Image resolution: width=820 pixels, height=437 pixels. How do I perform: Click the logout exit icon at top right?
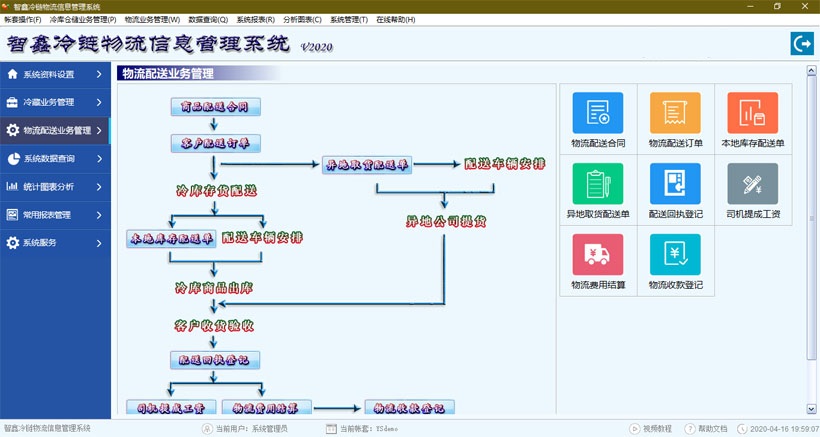[x=802, y=43]
